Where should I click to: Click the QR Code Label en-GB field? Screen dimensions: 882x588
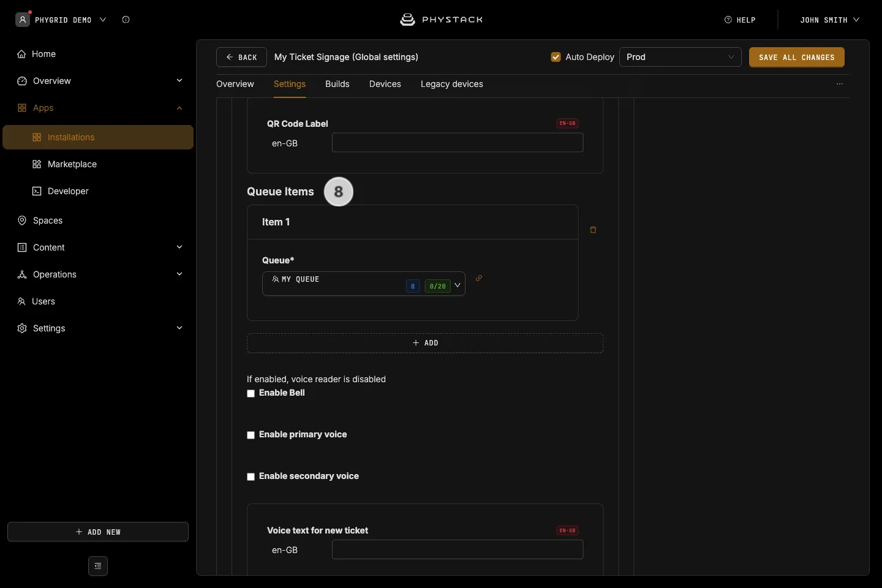[x=458, y=143]
